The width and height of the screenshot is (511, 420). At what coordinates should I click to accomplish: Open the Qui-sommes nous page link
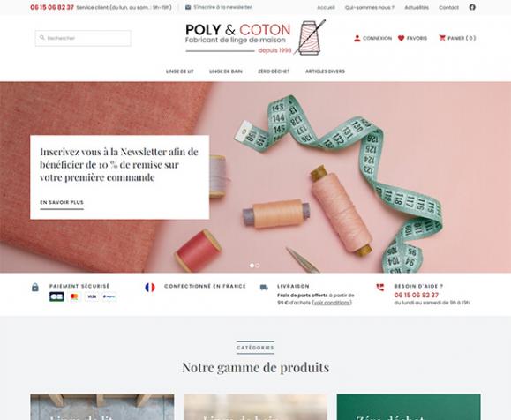point(370,7)
